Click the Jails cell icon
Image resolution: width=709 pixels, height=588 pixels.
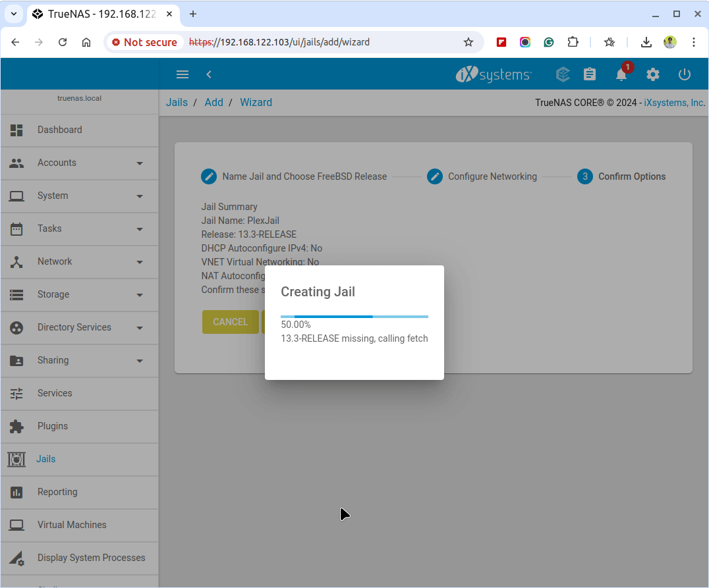tap(16, 460)
